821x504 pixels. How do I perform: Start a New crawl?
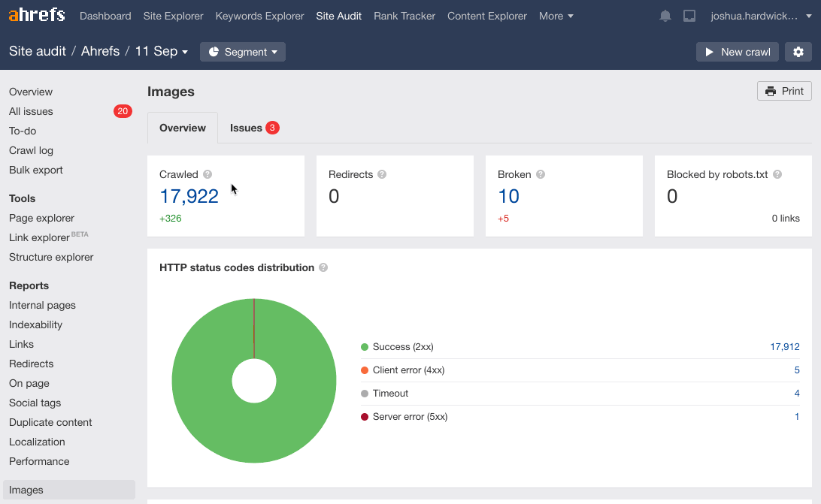pos(737,52)
